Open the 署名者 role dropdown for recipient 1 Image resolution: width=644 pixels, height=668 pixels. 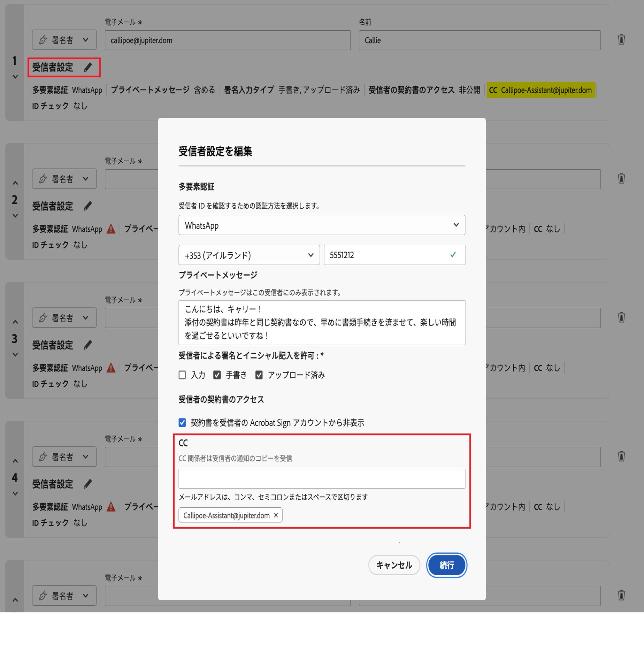pos(64,40)
